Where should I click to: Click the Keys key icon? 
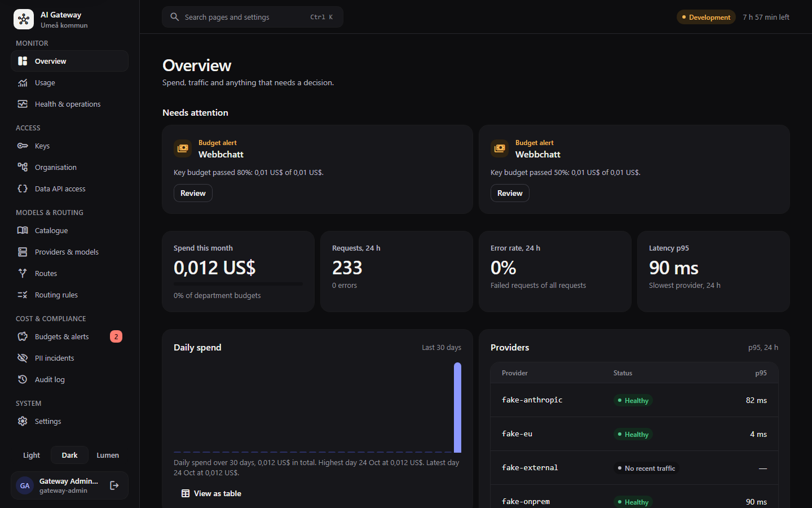[23, 146]
